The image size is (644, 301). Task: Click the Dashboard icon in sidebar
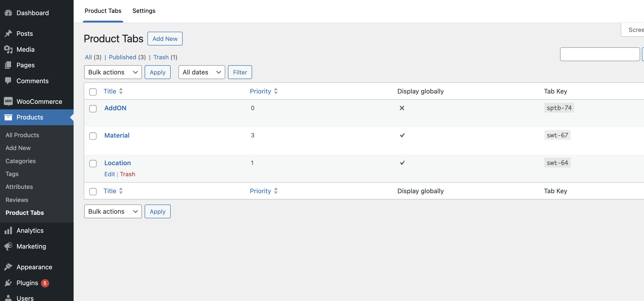pos(8,12)
